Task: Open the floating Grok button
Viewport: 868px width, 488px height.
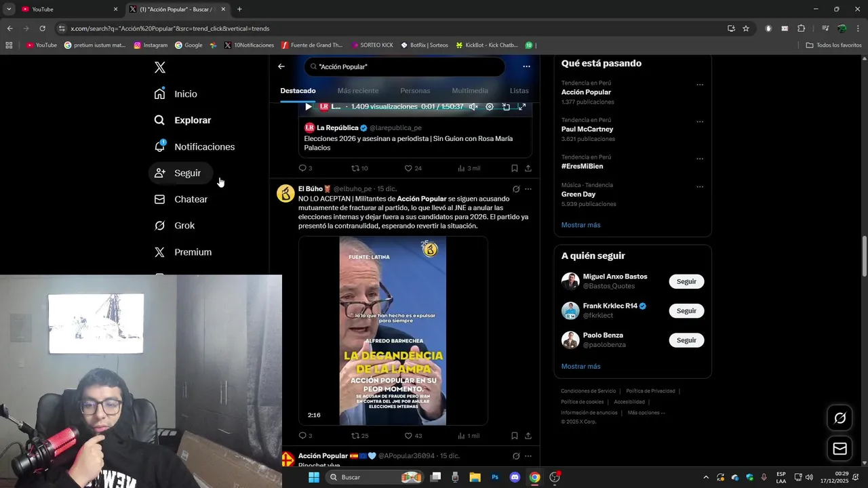Action: click(x=840, y=418)
